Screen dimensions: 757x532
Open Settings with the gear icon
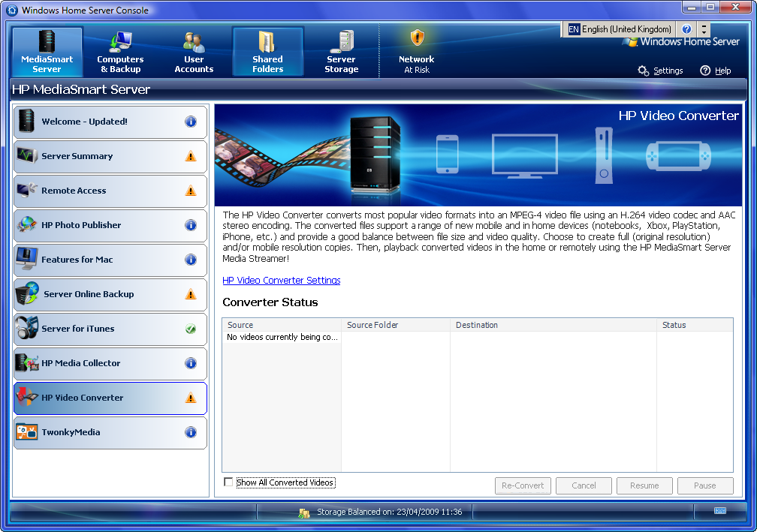pyautogui.click(x=643, y=71)
